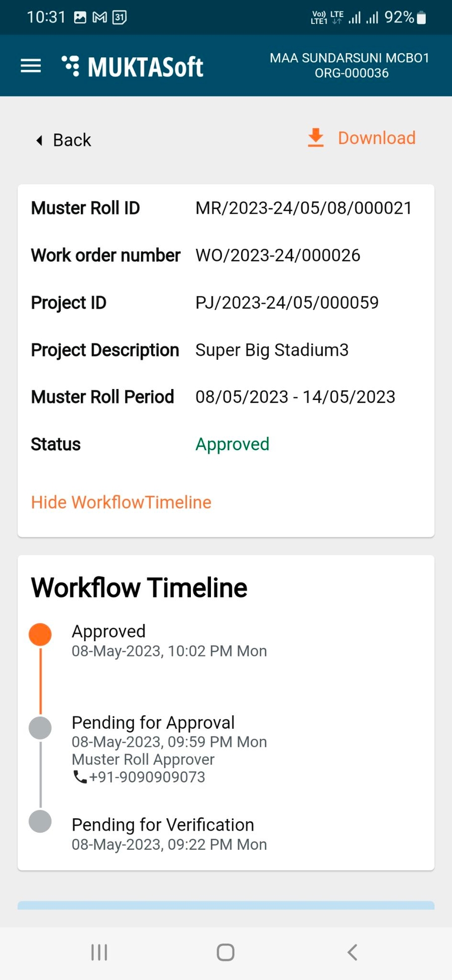Call +91-9090909073 approver phone number
Screen dimensions: 452x980
[147, 777]
